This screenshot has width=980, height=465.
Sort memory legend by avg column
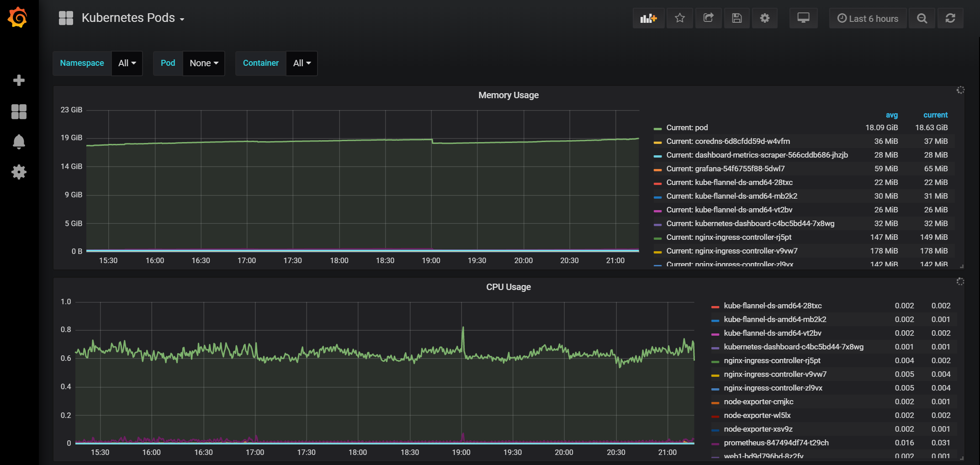click(x=891, y=115)
